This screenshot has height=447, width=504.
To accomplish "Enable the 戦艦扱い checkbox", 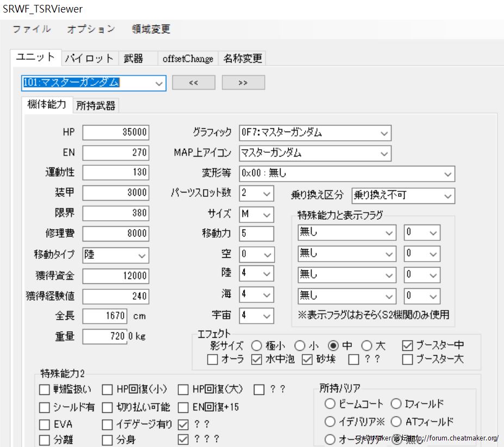I will (x=44, y=389).
